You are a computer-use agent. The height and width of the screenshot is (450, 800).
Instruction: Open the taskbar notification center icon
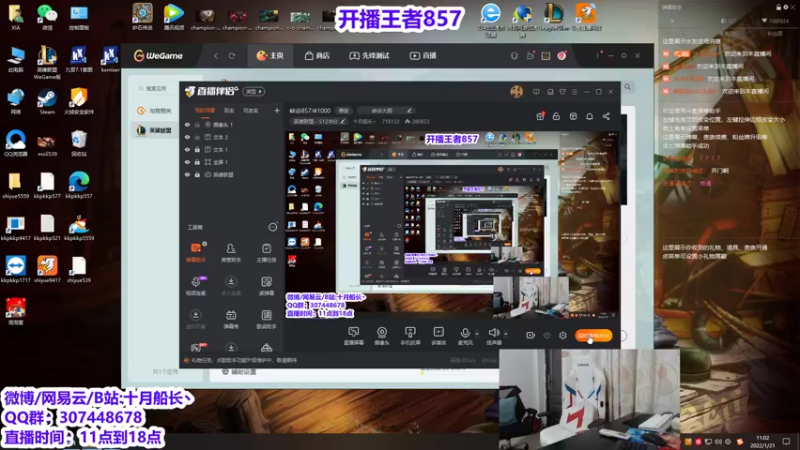(x=786, y=441)
